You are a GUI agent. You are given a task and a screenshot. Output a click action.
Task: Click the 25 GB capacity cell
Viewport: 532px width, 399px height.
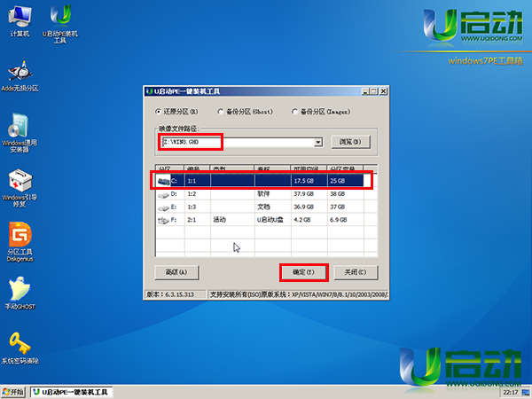coord(346,181)
